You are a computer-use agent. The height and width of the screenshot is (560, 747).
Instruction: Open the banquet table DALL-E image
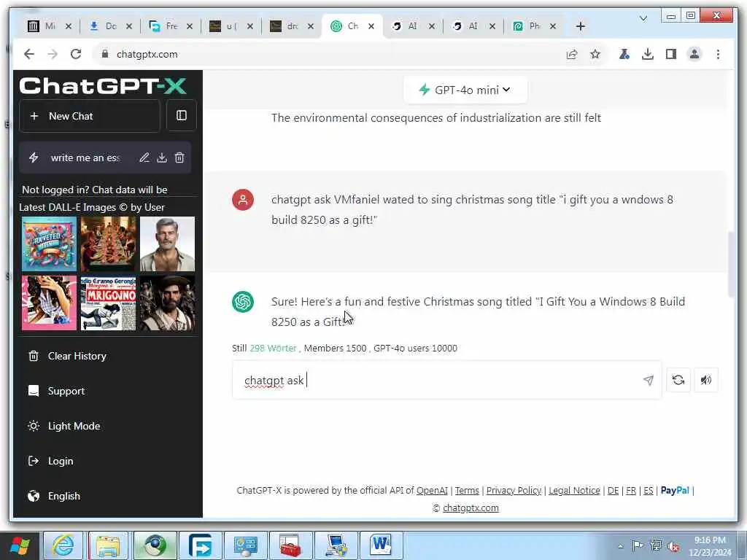click(108, 244)
